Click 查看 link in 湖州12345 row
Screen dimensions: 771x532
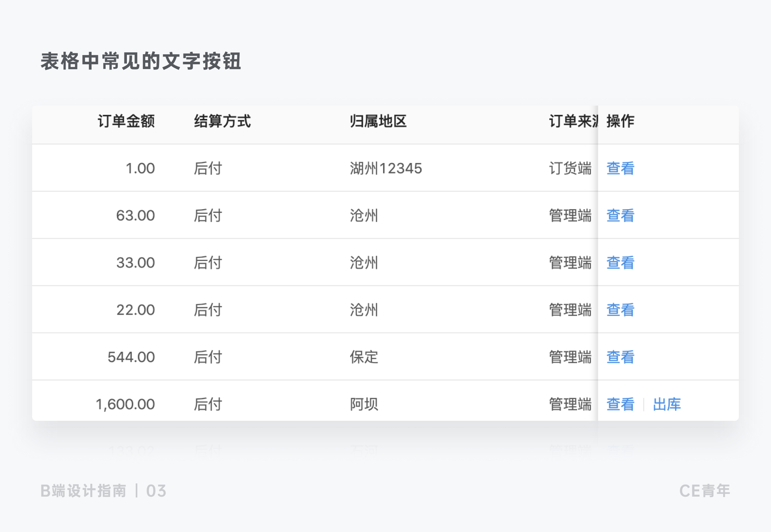620,168
